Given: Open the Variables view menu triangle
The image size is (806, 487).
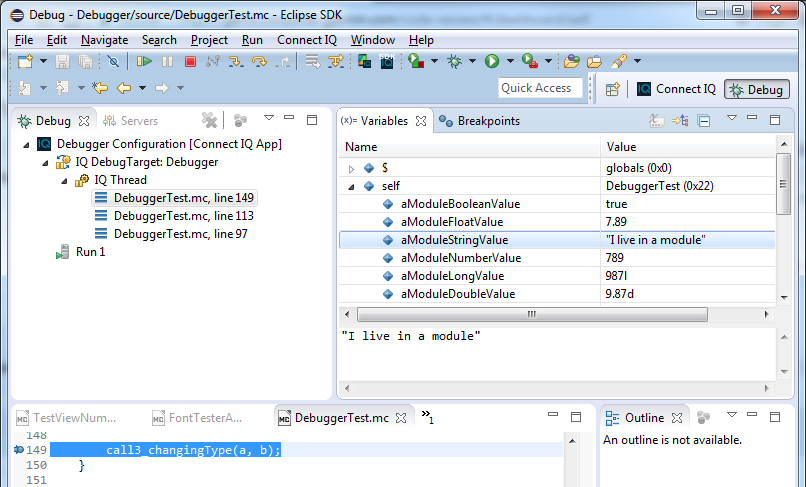Looking at the screenshot, I should click(732, 118).
